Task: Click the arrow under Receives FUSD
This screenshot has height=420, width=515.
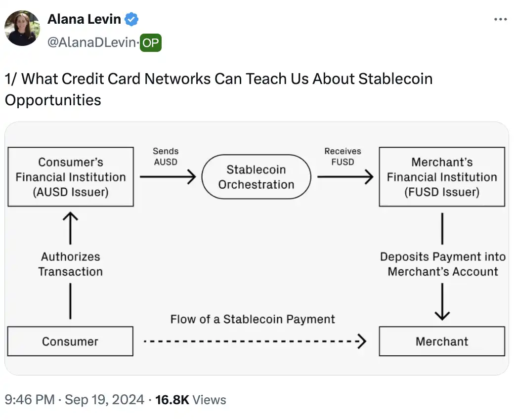Action: pyautogui.click(x=345, y=176)
